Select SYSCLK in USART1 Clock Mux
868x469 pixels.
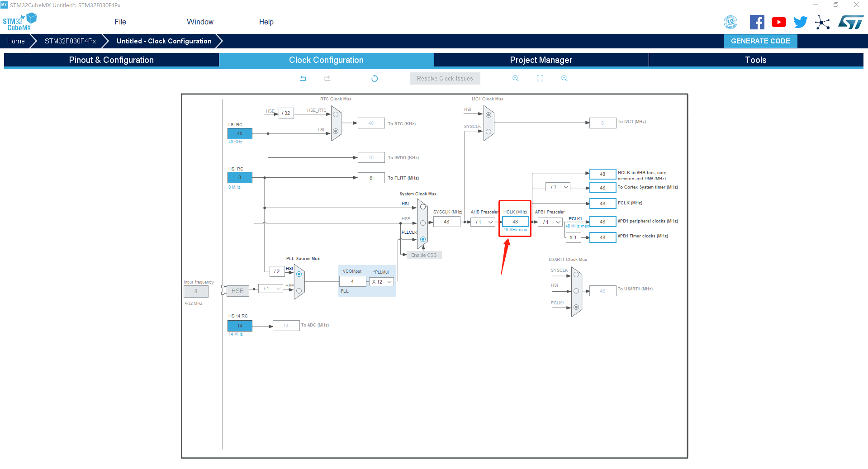(x=576, y=275)
